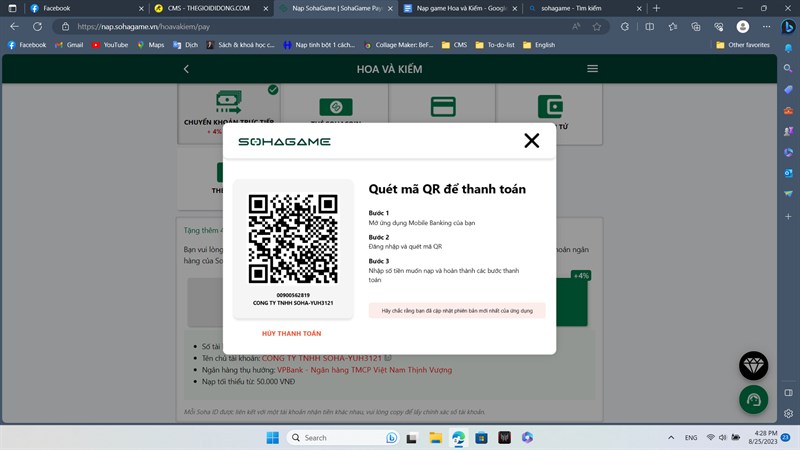Open the favorites list icon
Screen dimensions: 800x450
point(672,27)
